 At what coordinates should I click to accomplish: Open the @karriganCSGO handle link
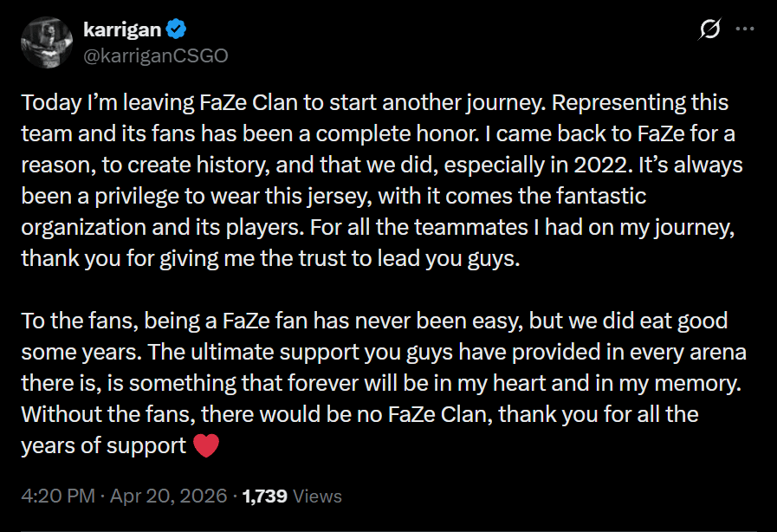coord(156,55)
